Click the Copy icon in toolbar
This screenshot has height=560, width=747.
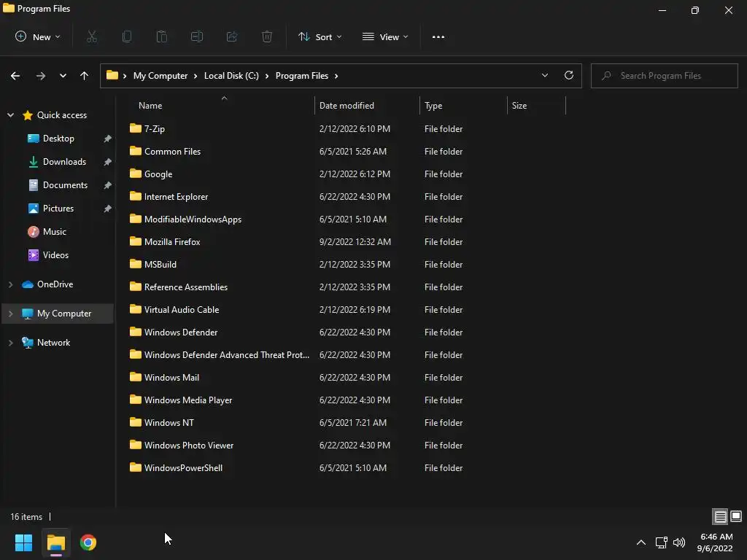(127, 36)
